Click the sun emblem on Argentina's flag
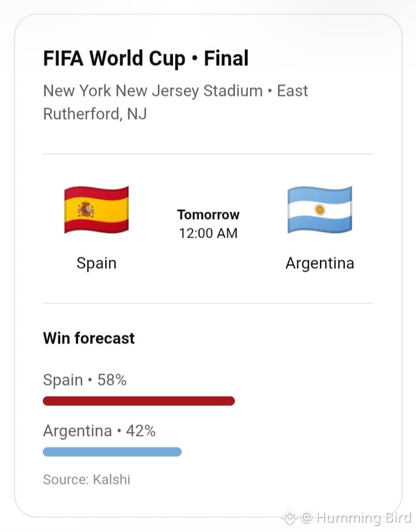Screen dimensions: 416x532 319,210
